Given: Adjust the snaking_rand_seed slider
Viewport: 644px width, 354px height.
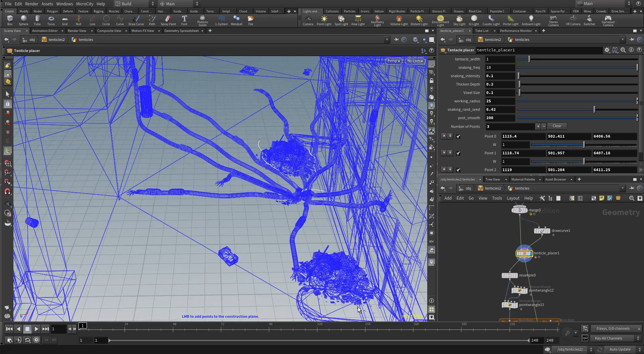Looking at the screenshot, I should click(594, 110).
